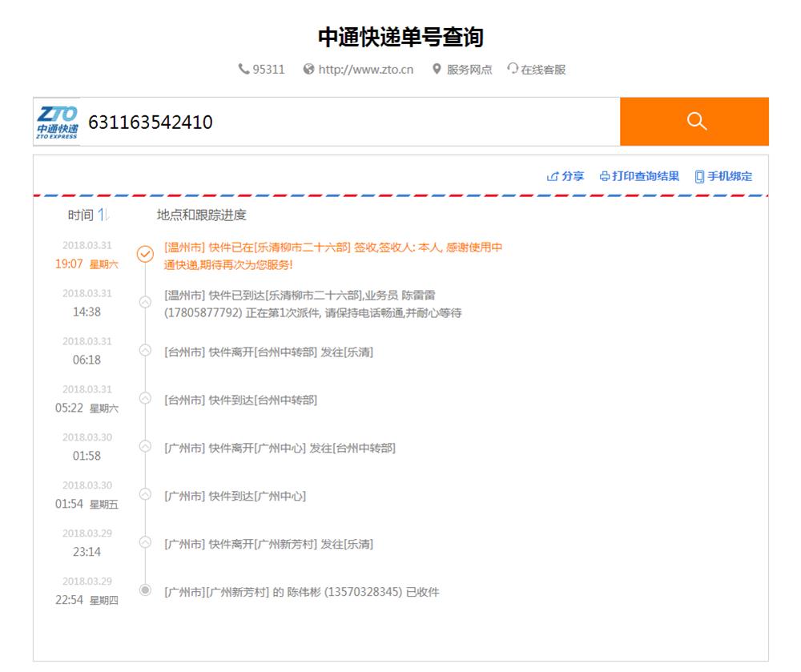Click the 快件离开[台州中转部] 发往[乐清] entry
This screenshot has height=672, width=801.
coord(268,352)
